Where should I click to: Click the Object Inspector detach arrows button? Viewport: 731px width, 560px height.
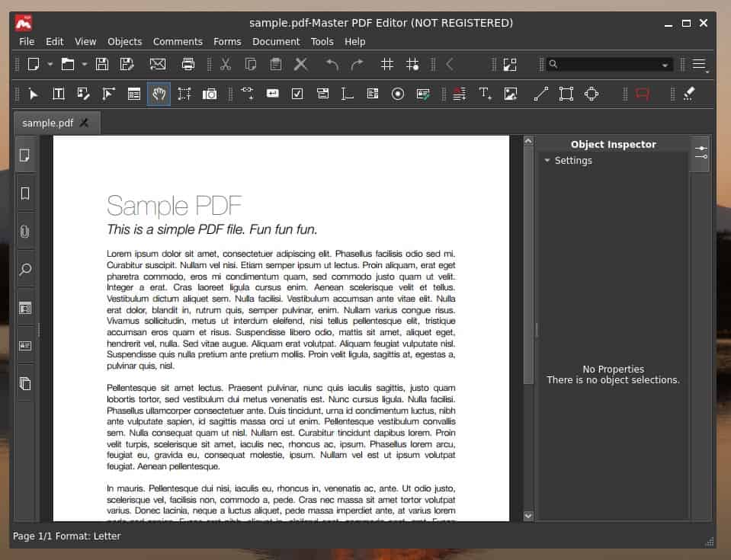701,151
